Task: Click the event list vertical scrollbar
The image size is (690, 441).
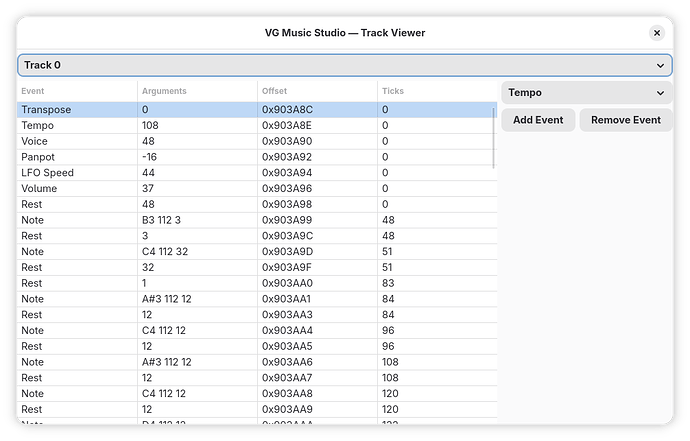Action: coord(493,138)
